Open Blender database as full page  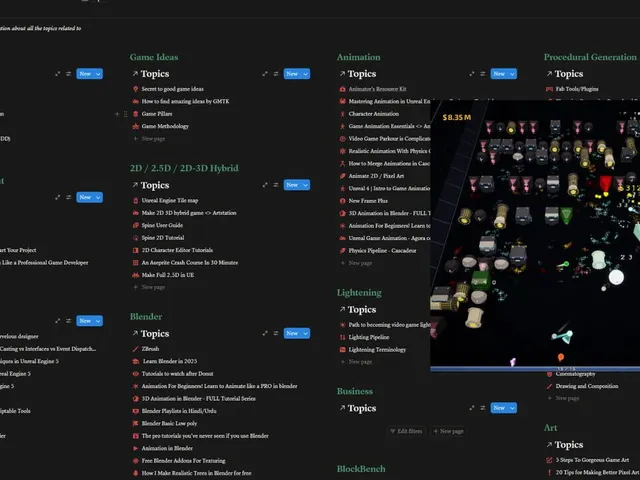pos(265,333)
